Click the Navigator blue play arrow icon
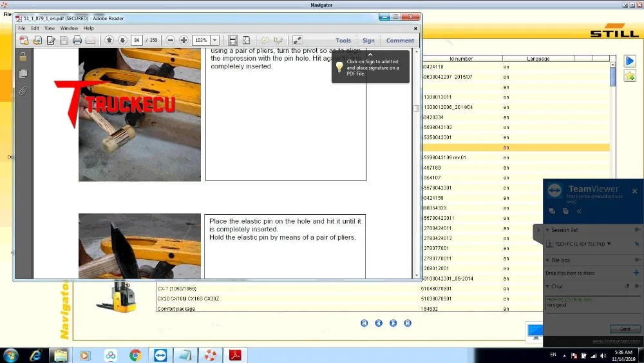The image size is (644, 363). coord(630,61)
